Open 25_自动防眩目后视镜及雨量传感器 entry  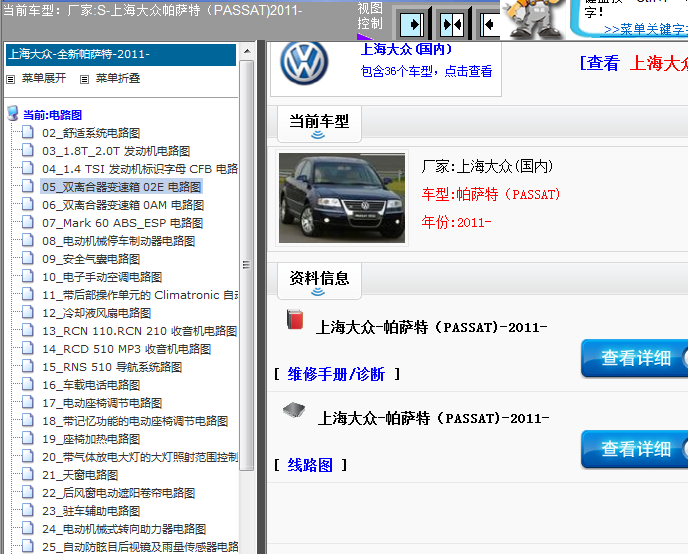(140, 547)
